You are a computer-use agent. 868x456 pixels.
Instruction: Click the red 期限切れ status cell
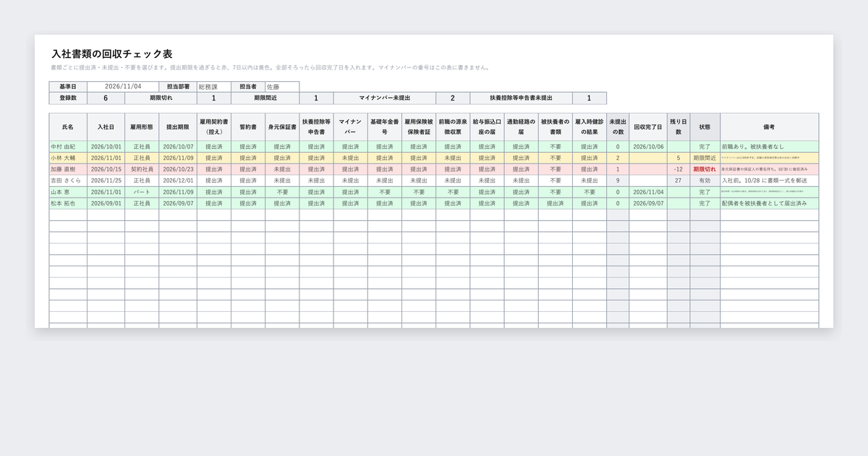[705, 169]
